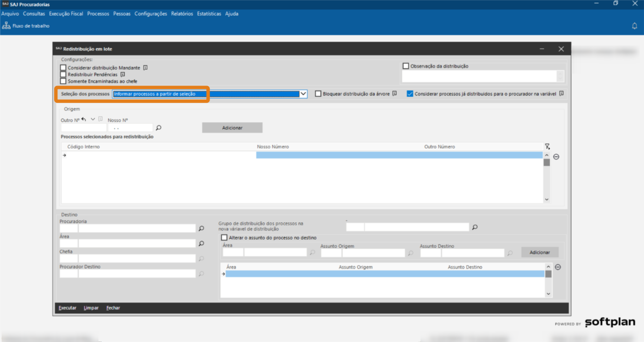Open the lookup for destination Área
The image size is (644, 342).
(201, 244)
